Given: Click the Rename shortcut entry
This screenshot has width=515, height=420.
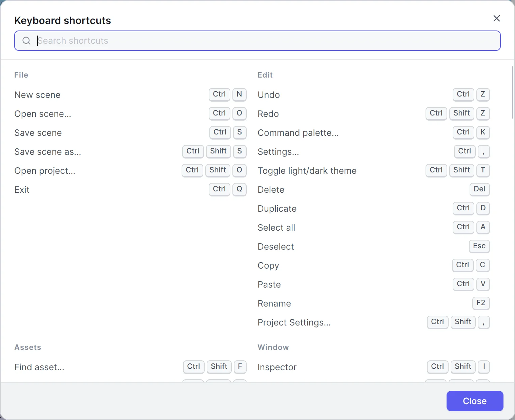Looking at the screenshot, I should [374, 303].
